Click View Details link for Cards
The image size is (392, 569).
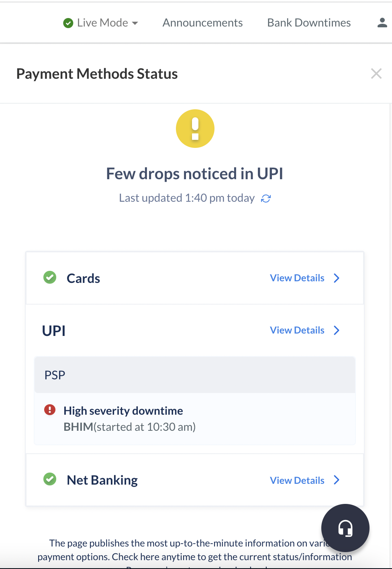coord(297,278)
